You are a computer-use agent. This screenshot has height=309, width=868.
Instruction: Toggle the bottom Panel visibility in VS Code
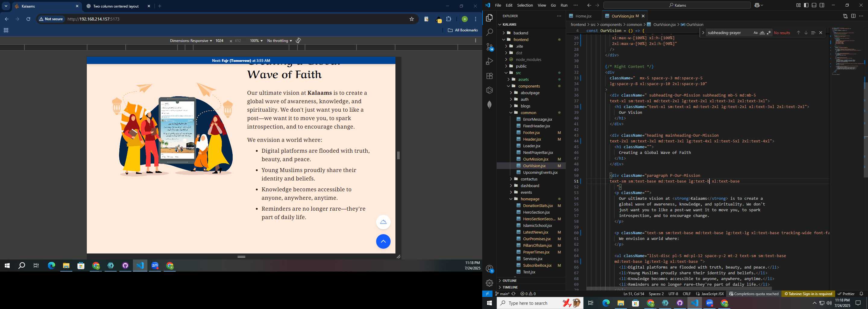814,5
